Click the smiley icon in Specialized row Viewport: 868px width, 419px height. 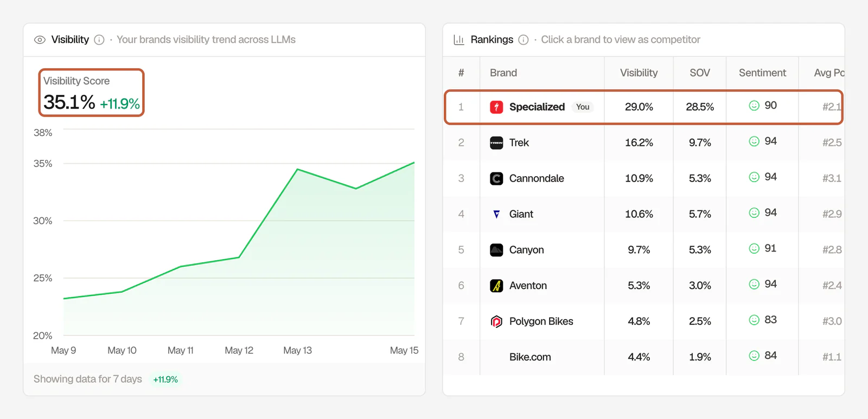click(x=754, y=105)
